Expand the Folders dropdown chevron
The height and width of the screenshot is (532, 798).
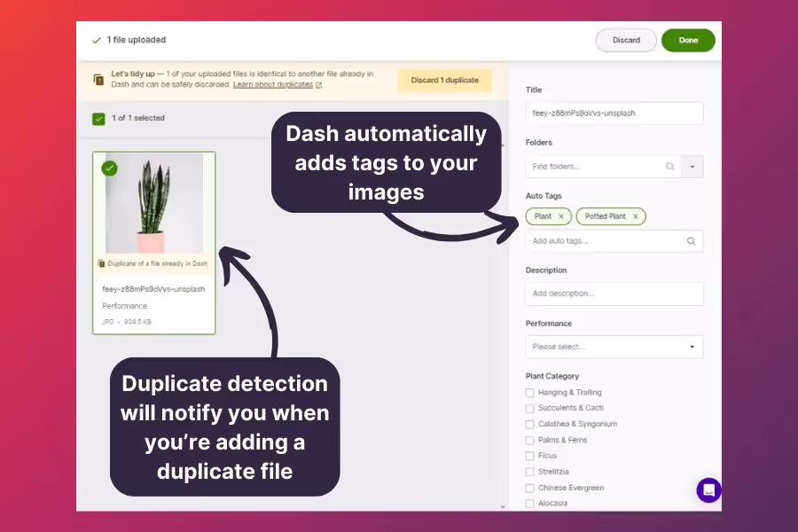coord(692,167)
